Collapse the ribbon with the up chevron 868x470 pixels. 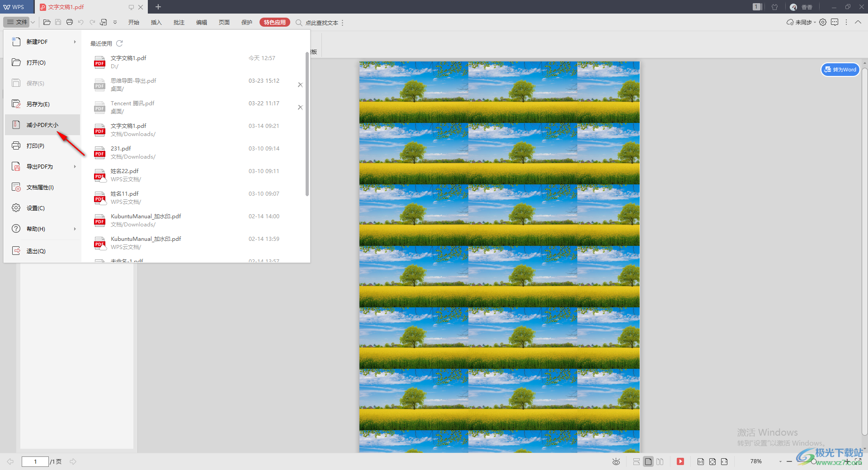click(x=858, y=22)
